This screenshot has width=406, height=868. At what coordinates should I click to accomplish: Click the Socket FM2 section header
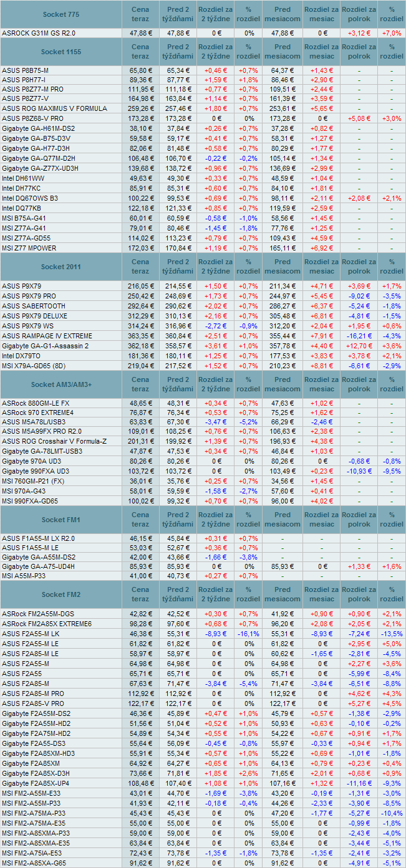(61, 594)
